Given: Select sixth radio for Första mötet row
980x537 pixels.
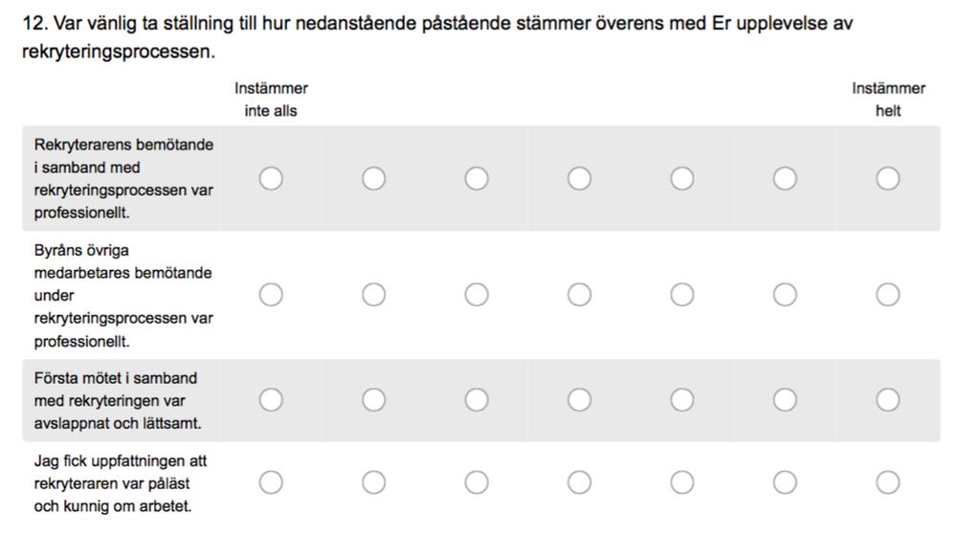Looking at the screenshot, I should point(785,399).
